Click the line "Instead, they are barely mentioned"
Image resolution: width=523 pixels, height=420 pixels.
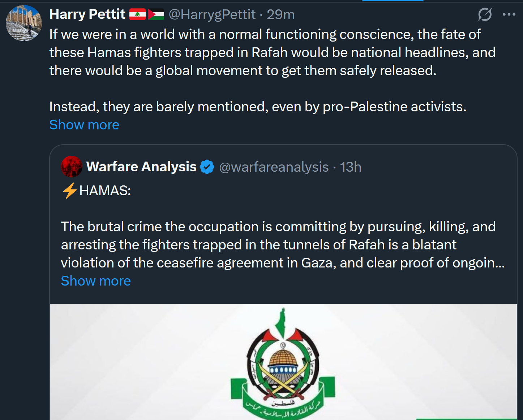click(257, 107)
